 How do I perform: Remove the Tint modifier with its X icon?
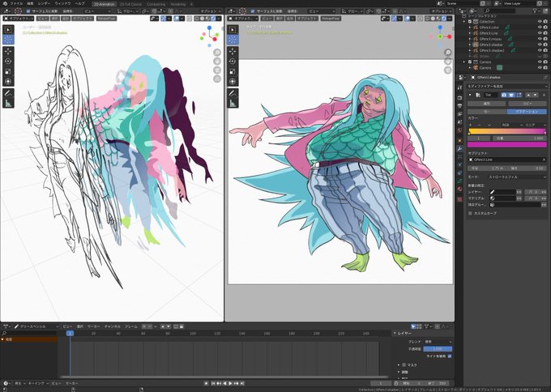(x=545, y=95)
